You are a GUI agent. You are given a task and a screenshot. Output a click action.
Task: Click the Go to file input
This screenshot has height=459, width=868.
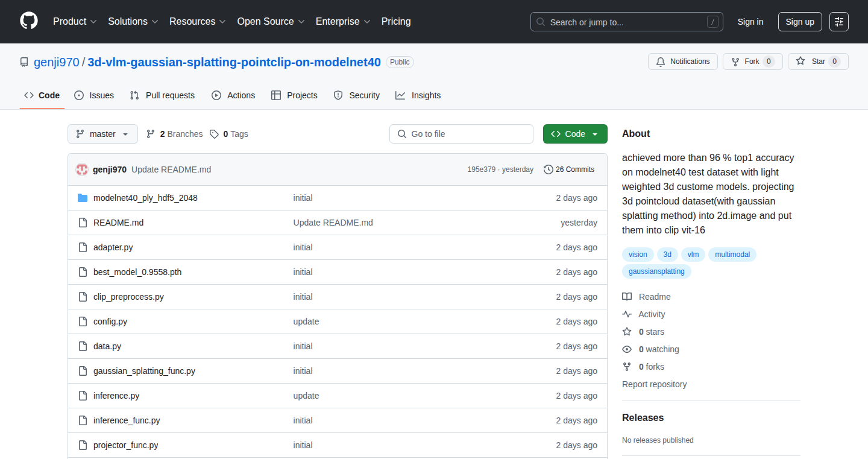pos(462,134)
